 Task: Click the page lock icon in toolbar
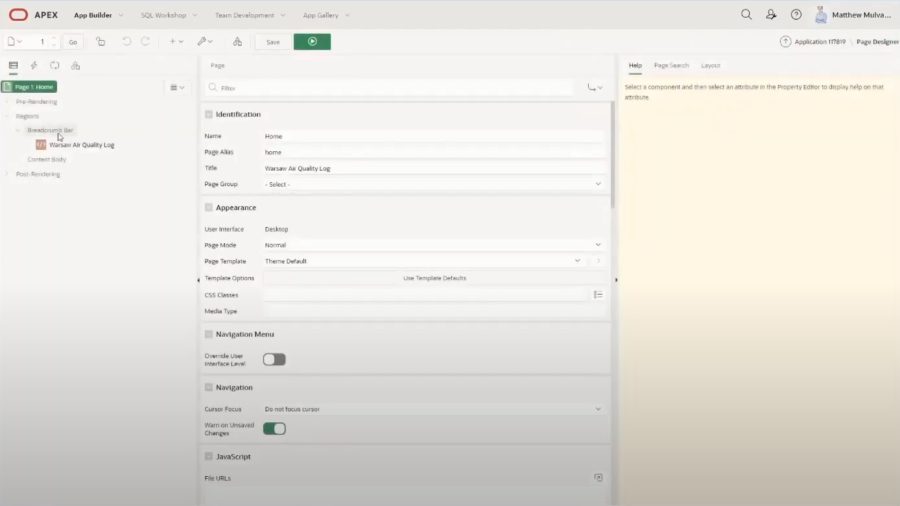coord(100,41)
